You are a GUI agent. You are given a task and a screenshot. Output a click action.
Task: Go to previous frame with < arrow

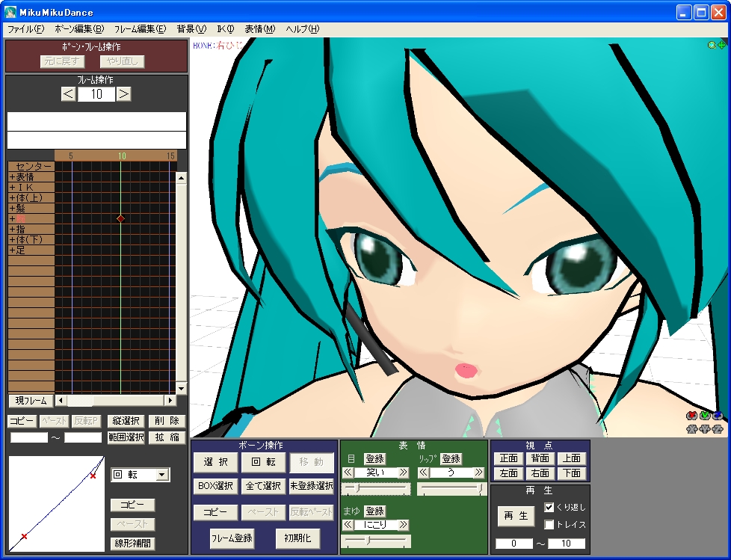(x=69, y=94)
